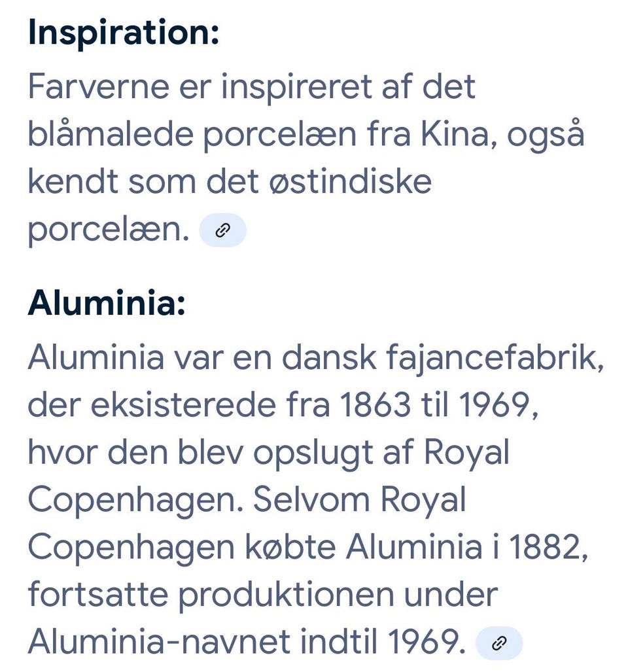Click the word 'Kina,' in the Inspiration paragraph
This screenshot has width=628, height=672.
click(459, 135)
